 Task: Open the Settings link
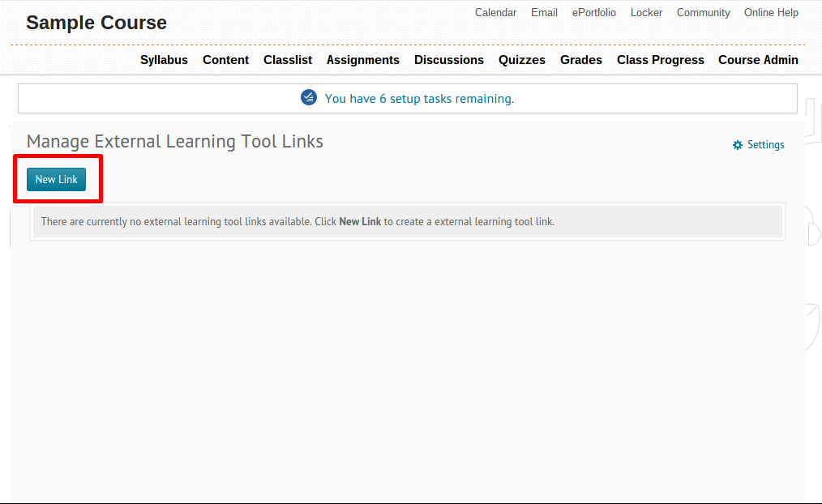coord(765,144)
